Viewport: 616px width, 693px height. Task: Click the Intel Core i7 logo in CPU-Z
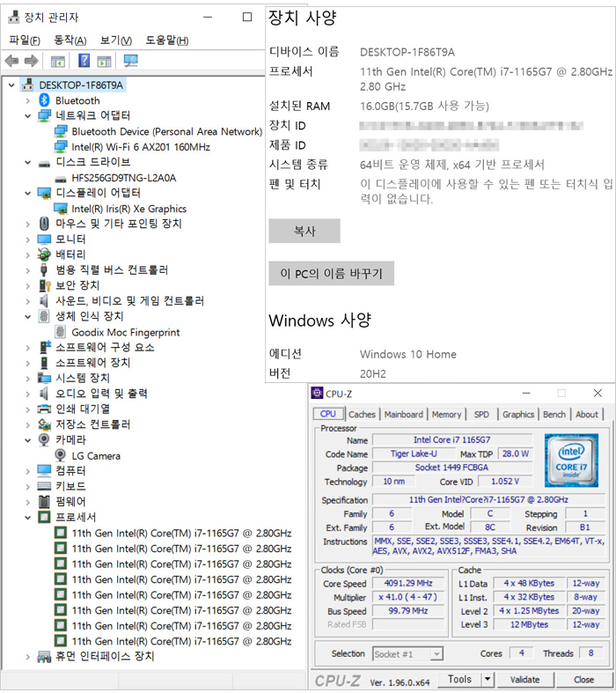(571, 460)
